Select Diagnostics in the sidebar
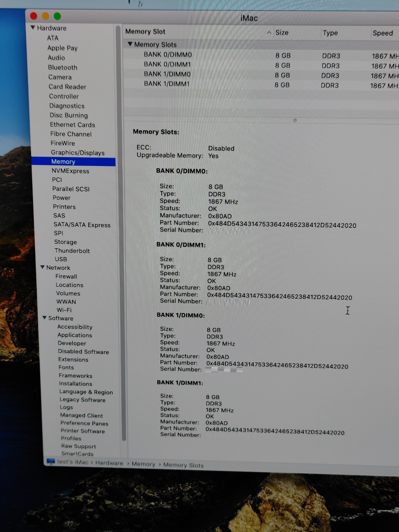This screenshot has width=399, height=532. pos(67,106)
